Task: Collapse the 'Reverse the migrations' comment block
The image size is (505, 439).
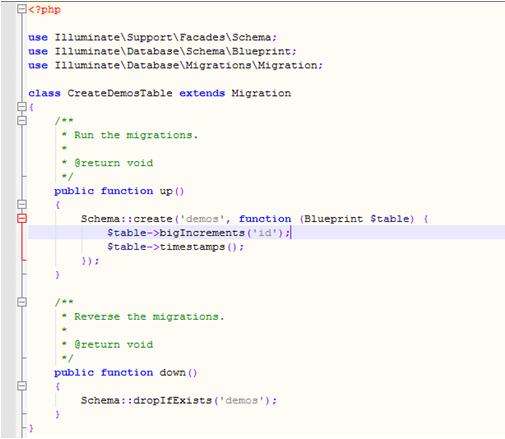Action: (22, 302)
